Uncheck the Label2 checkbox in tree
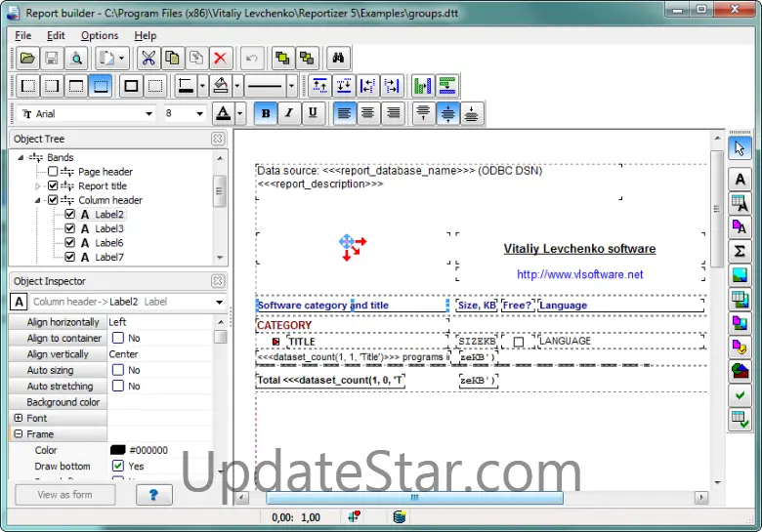Viewport: 762px width, 532px height. click(70, 214)
